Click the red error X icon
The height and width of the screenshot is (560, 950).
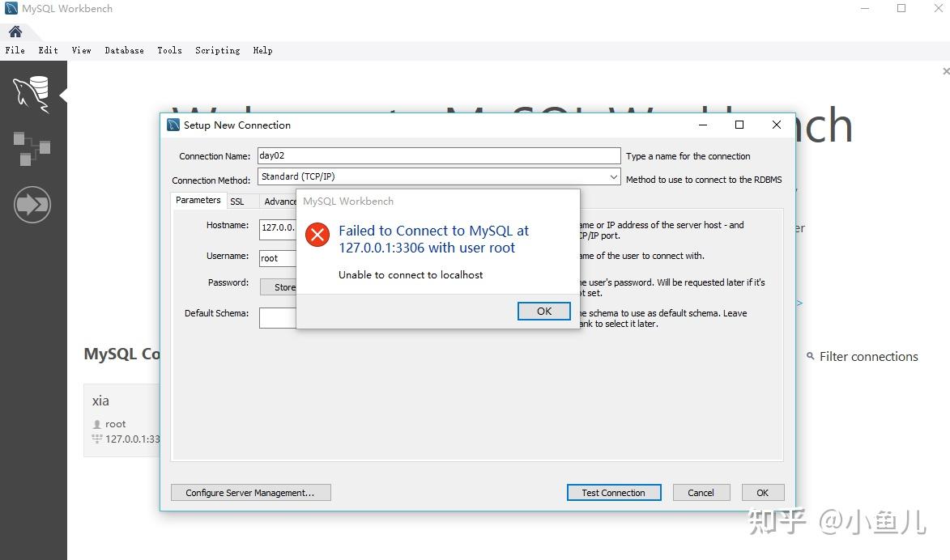[x=317, y=235]
